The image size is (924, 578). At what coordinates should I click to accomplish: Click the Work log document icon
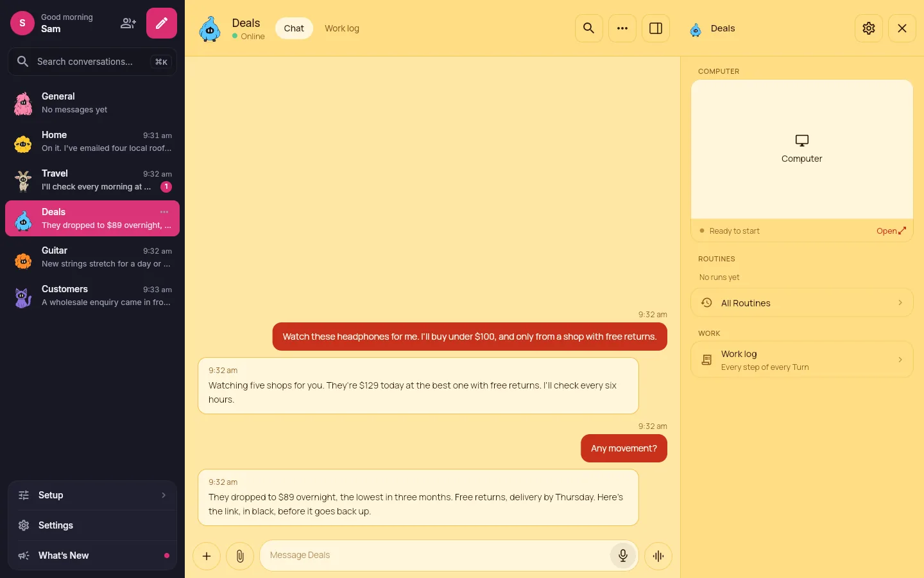(706, 360)
